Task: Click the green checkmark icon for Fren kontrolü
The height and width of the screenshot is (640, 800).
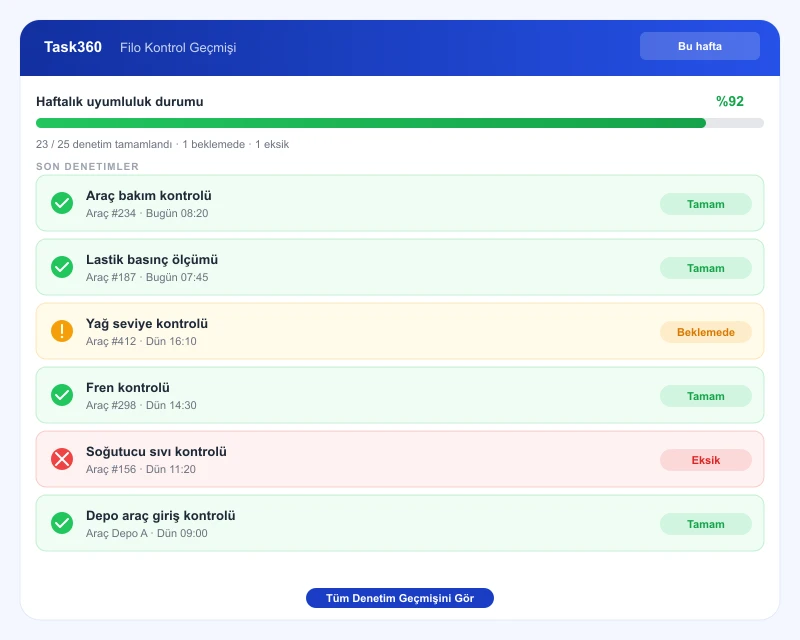Action: 62,395
